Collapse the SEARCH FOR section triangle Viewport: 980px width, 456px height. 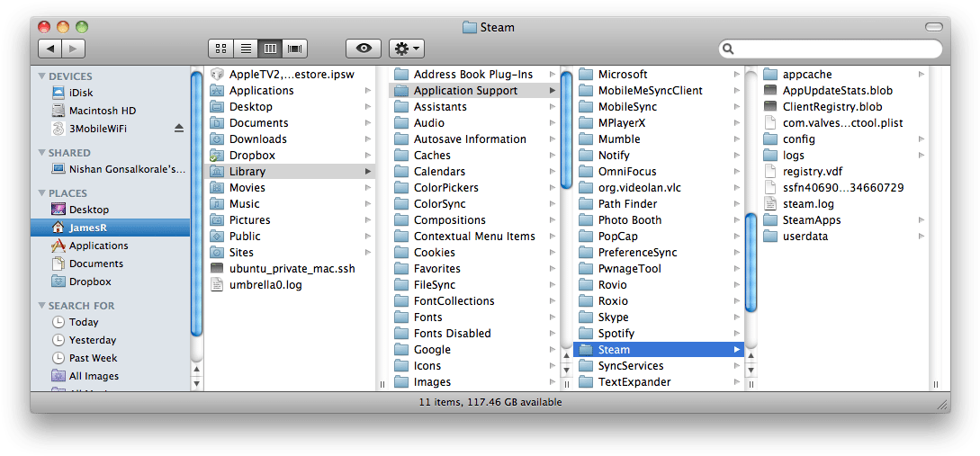click(x=41, y=306)
